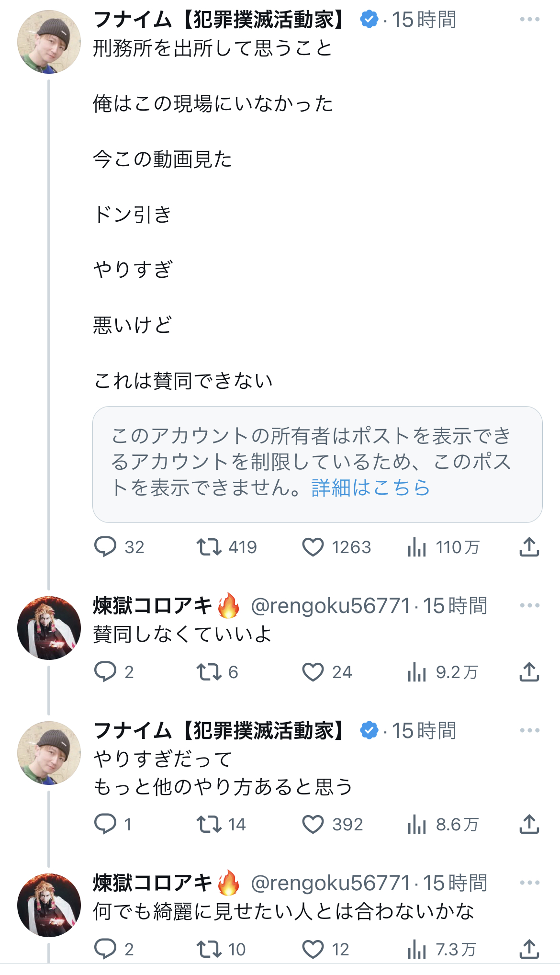
Task: Open more options on 賛同しなくていいよ reply
Action: (529, 606)
